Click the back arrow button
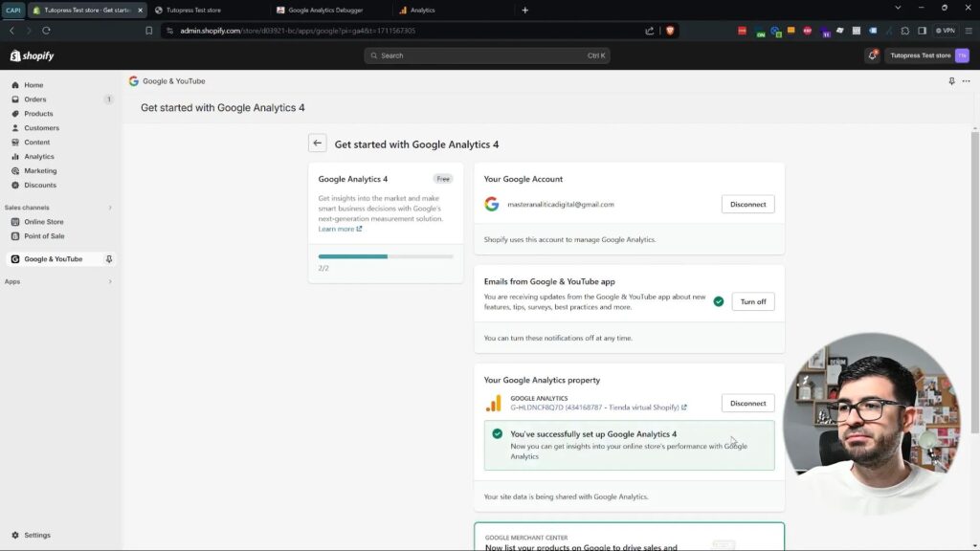The width and height of the screenshot is (980, 551). click(x=318, y=143)
